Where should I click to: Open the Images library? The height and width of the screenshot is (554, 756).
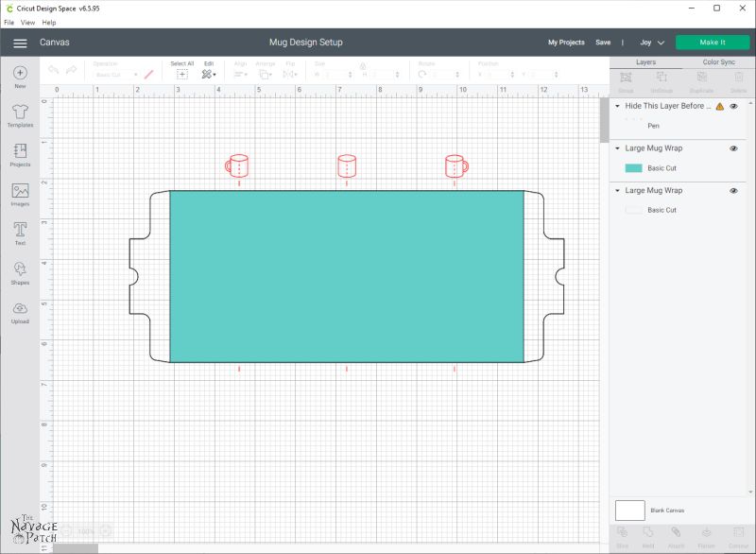[20, 194]
